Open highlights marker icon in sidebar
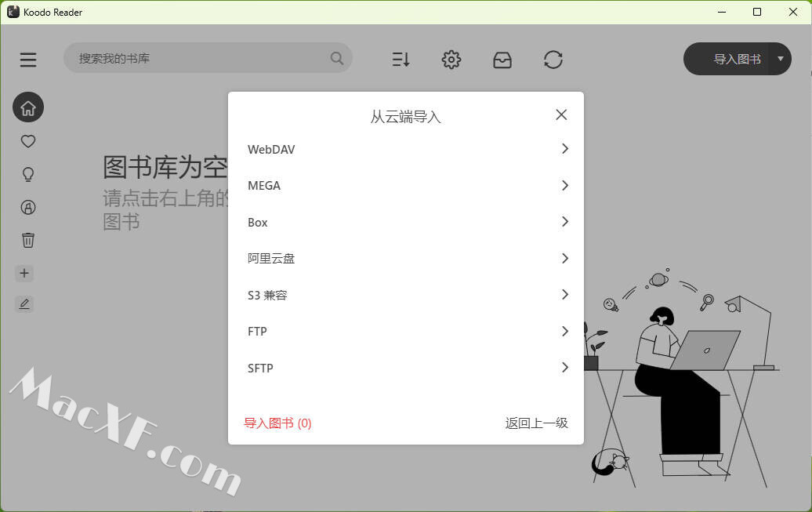The width and height of the screenshot is (812, 512). (x=28, y=207)
